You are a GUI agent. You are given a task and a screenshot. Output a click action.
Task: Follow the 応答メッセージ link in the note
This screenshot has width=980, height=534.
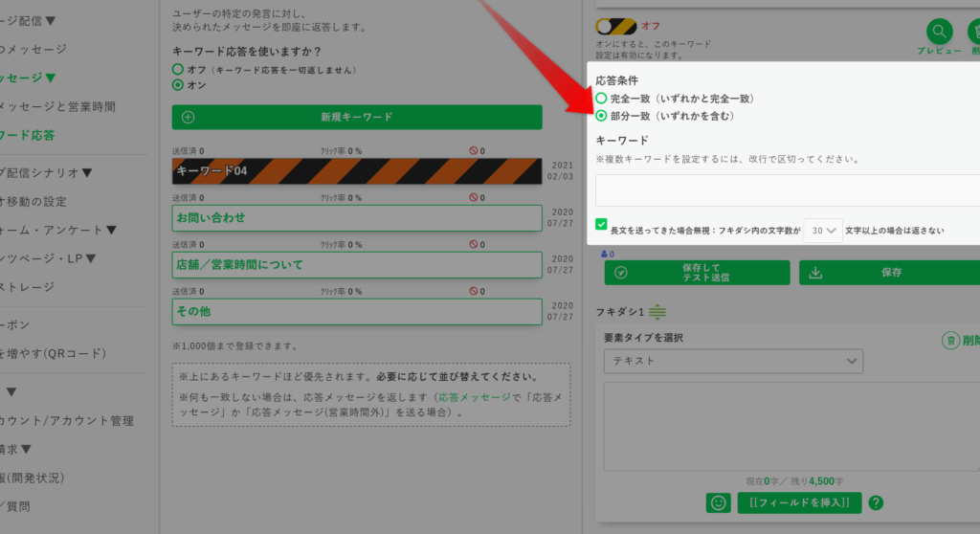point(475,397)
